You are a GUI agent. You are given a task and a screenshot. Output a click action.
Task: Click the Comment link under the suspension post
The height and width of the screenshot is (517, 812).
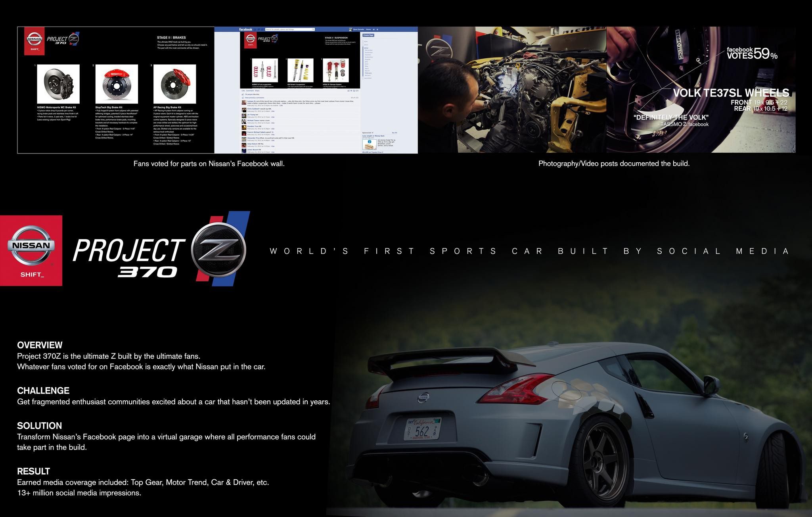[x=250, y=90]
